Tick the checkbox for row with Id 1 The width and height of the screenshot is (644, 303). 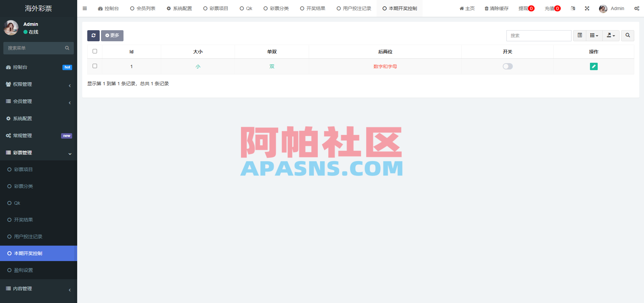(95, 66)
